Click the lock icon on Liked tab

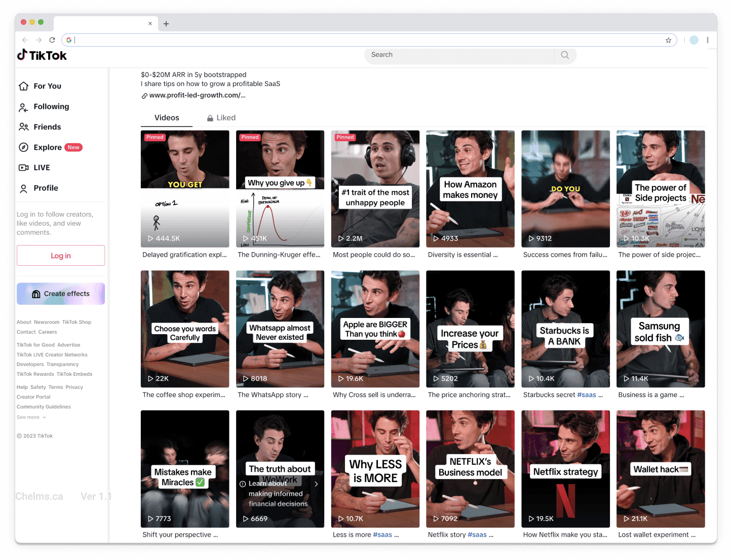(210, 118)
